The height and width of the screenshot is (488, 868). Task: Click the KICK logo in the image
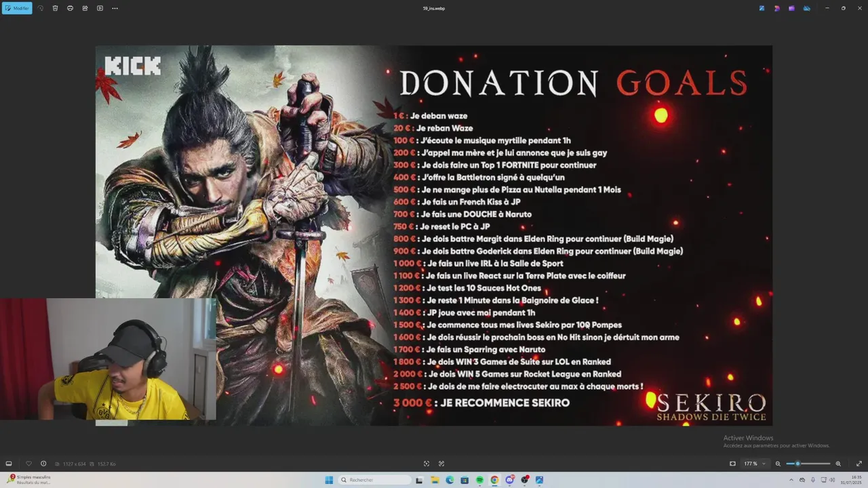point(133,66)
